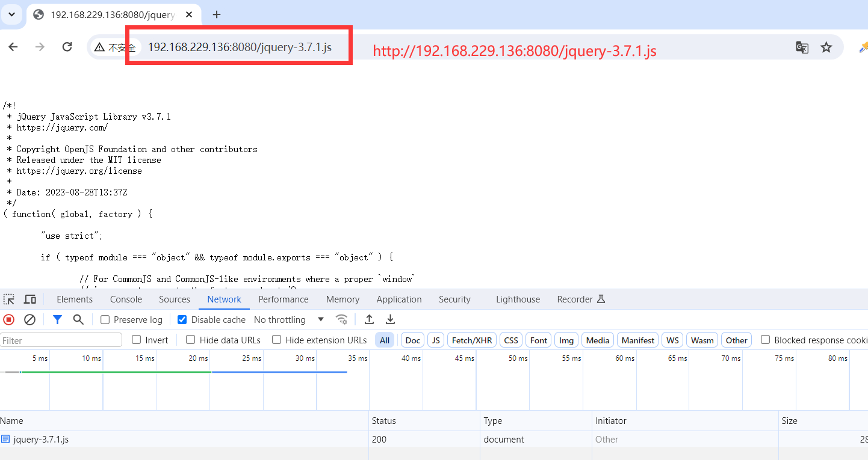Open the No throttling dropdown

point(289,320)
